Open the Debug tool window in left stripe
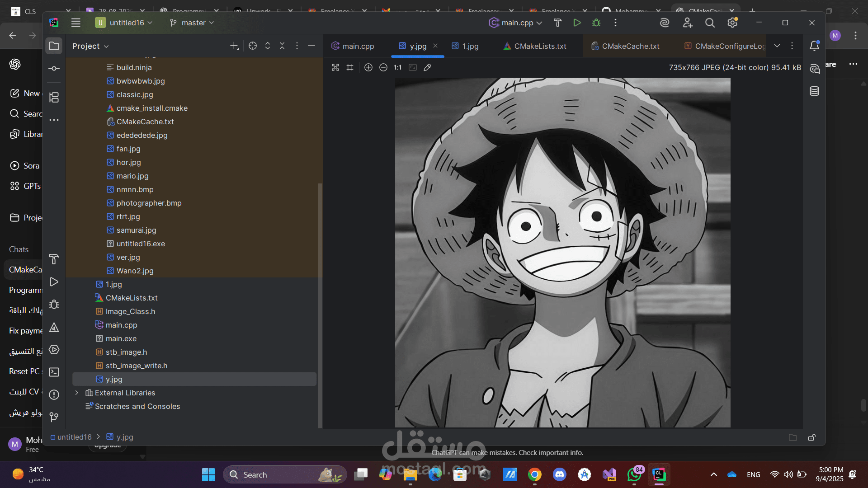 click(54, 304)
